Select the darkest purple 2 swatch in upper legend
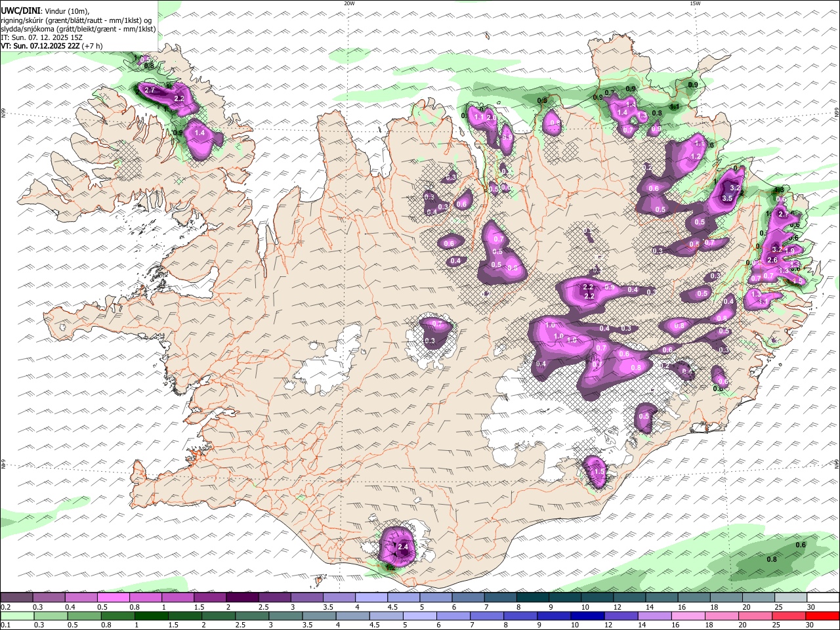This screenshot has height=630, width=840. coord(242,598)
